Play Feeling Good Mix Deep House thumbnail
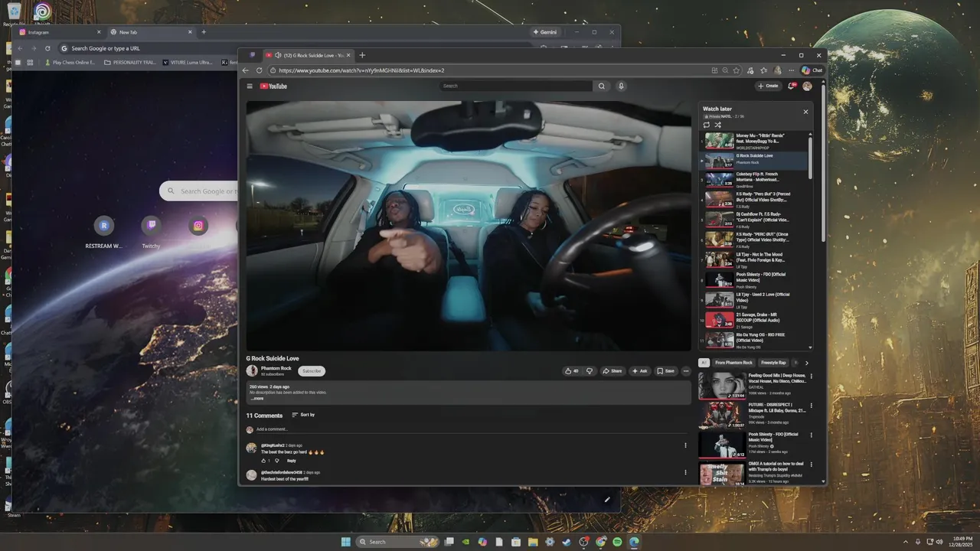 (722, 386)
